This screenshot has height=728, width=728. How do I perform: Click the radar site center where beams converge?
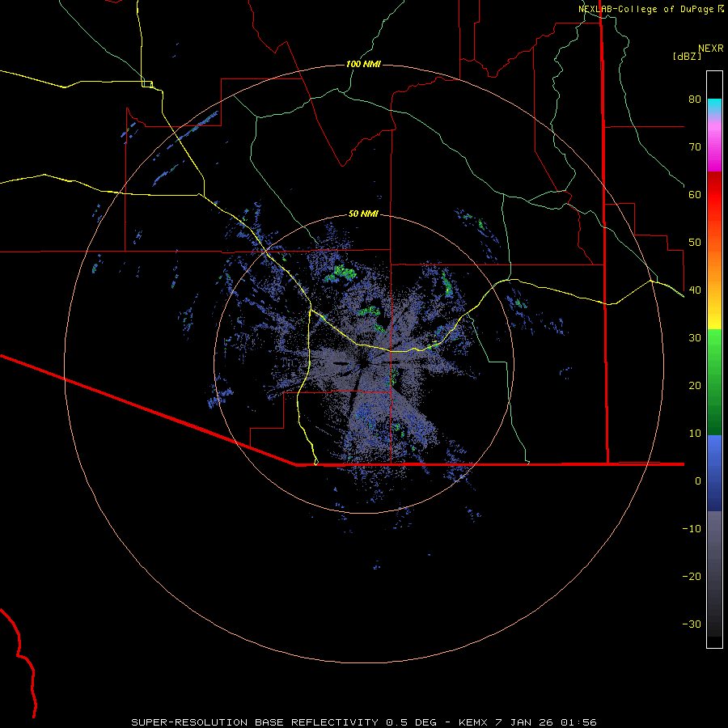point(363,363)
